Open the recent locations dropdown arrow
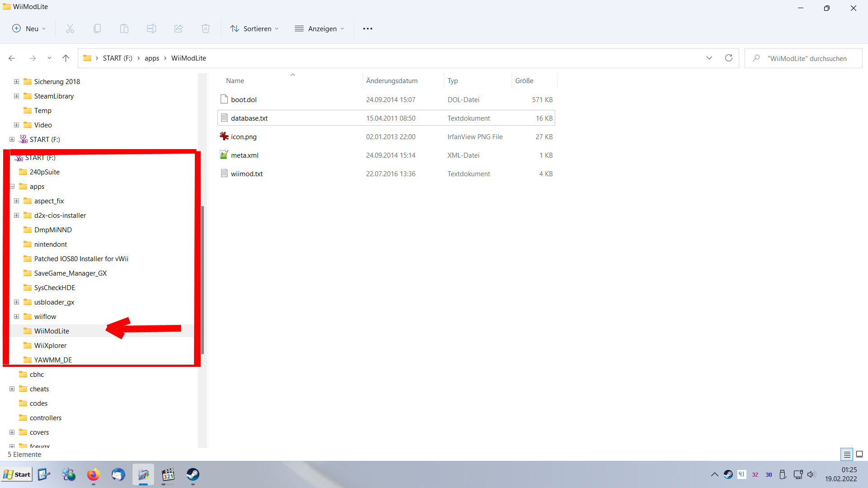This screenshot has width=868, height=488. click(x=49, y=58)
